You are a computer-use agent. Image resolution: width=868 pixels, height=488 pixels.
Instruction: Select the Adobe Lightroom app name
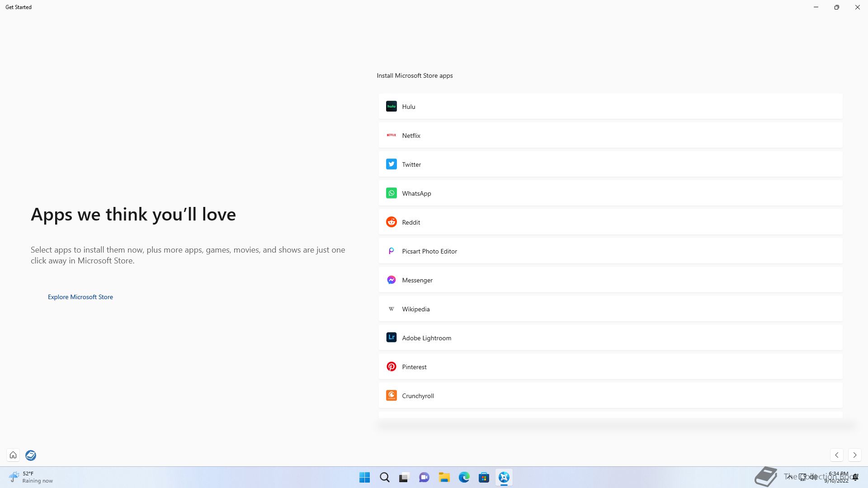coord(426,338)
